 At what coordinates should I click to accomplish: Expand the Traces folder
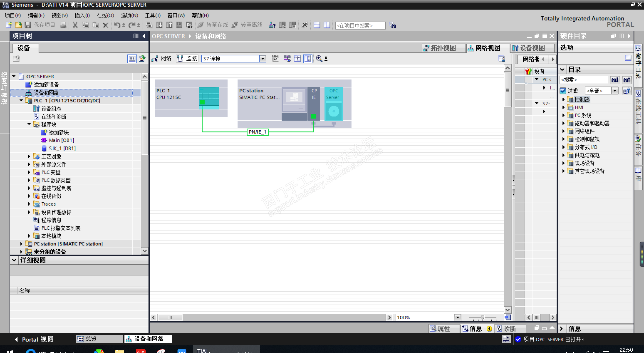[x=29, y=204]
